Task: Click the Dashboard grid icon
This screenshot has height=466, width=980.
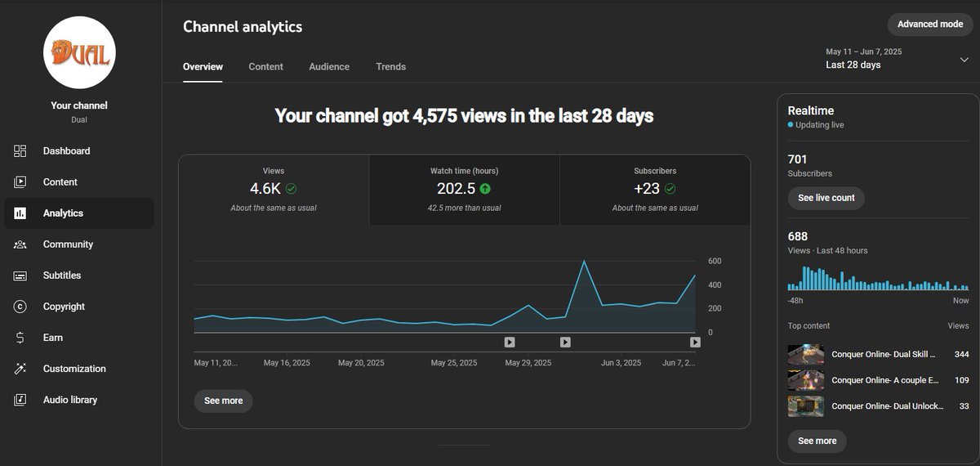Action: [x=20, y=150]
